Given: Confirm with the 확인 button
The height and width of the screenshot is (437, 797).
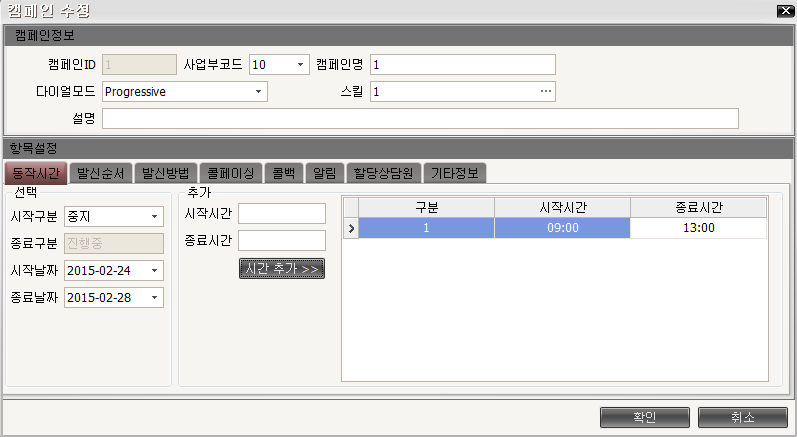Looking at the screenshot, I should pyautogui.click(x=645, y=418).
